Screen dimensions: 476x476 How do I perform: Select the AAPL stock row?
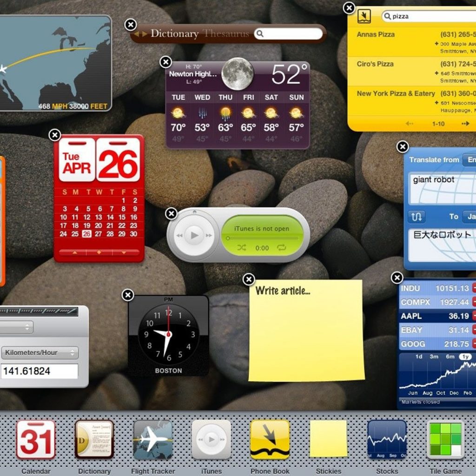coord(435,316)
